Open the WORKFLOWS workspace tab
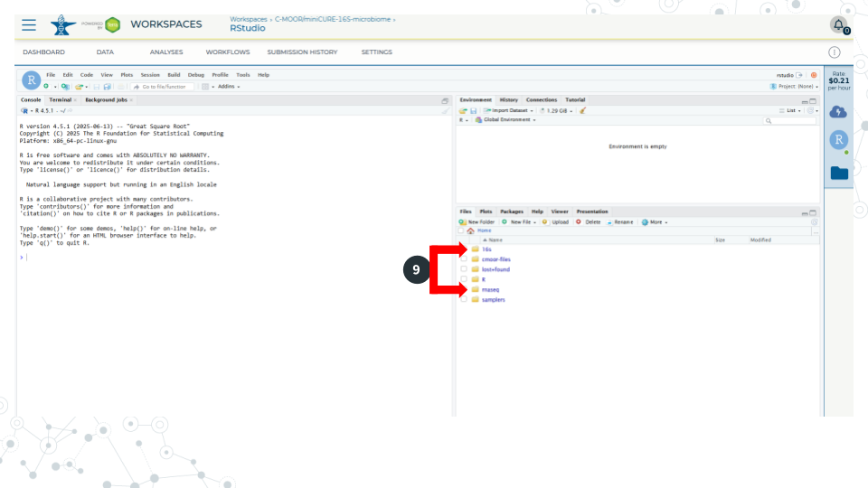The width and height of the screenshot is (868, 488). [228, 52]
